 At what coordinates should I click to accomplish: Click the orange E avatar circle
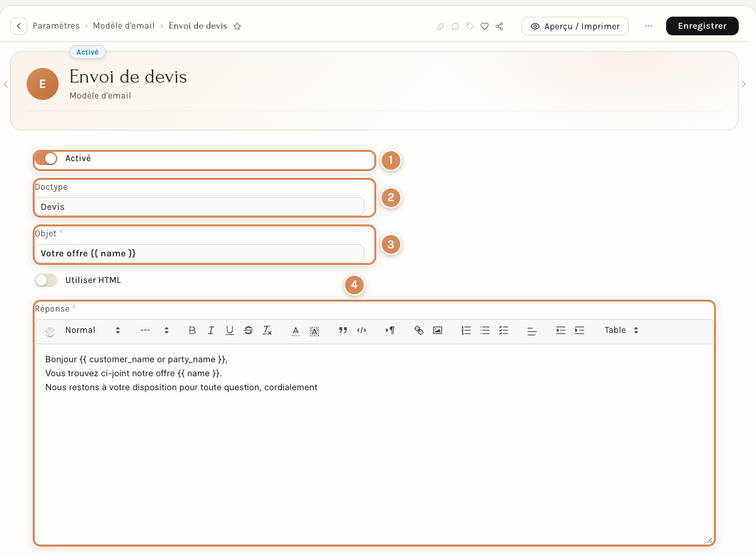coord(43,84)
